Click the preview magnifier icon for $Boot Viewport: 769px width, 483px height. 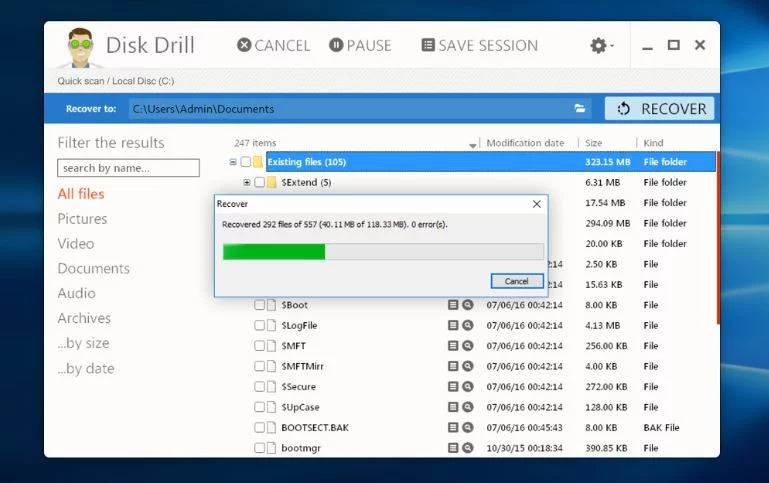coord(468,305)
